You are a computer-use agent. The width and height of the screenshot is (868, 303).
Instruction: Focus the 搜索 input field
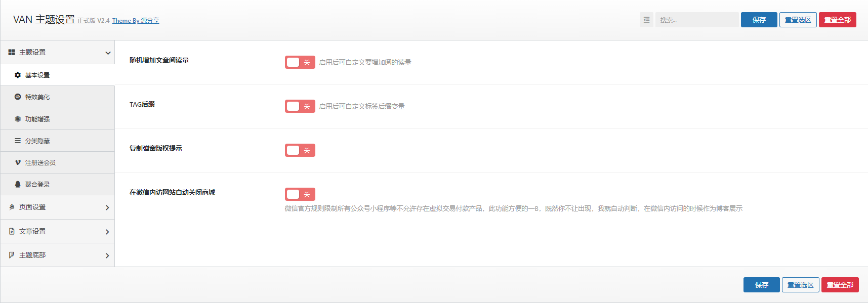coord(697,20)
